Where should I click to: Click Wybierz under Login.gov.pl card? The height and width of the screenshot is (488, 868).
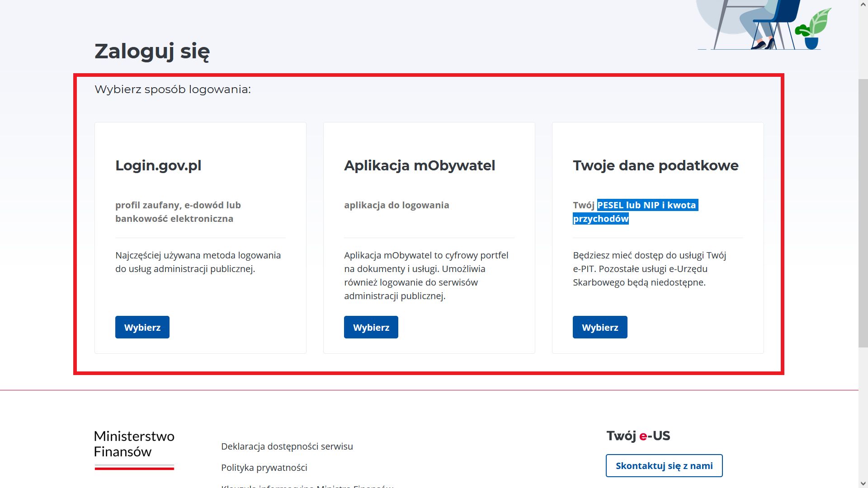point(142,327)
